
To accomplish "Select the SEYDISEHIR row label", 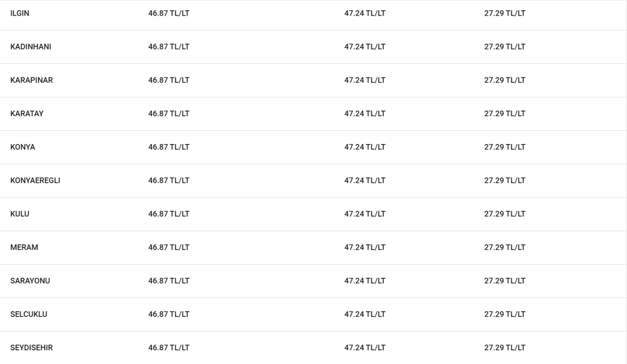I will point(31,347).
